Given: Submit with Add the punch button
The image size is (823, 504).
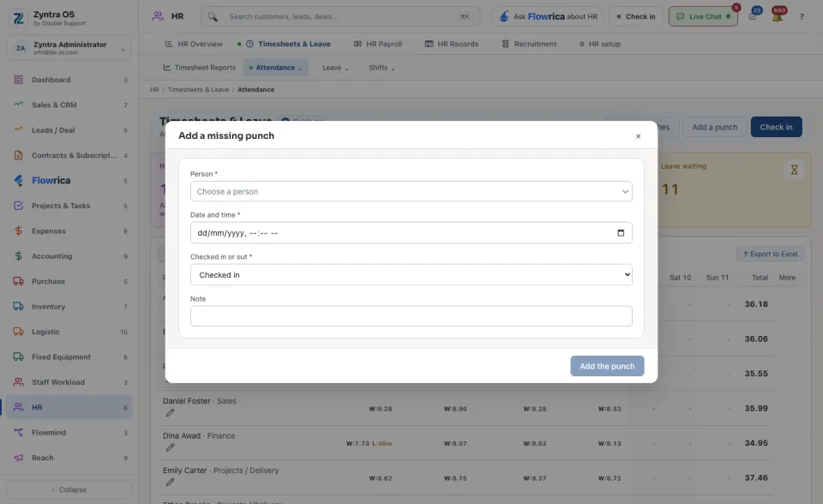Looking at the screenshot, I should pos(607,367).
